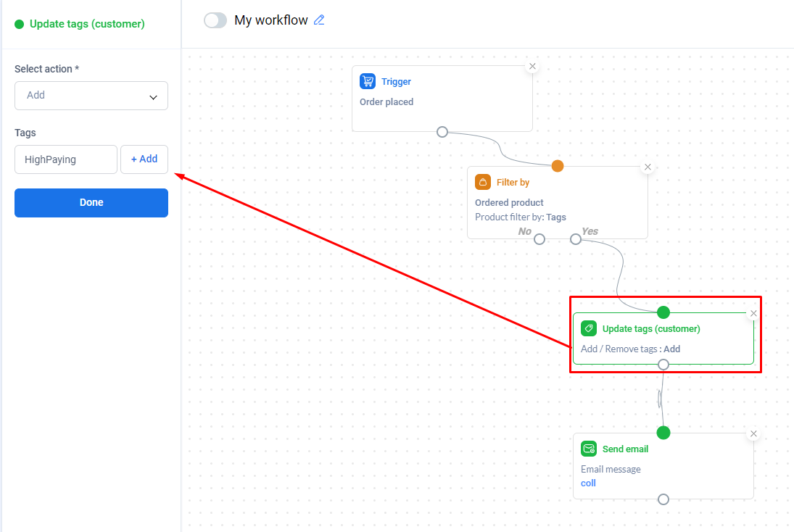Click the Send email title
794x532 pixels.
(x=625, y=449)
